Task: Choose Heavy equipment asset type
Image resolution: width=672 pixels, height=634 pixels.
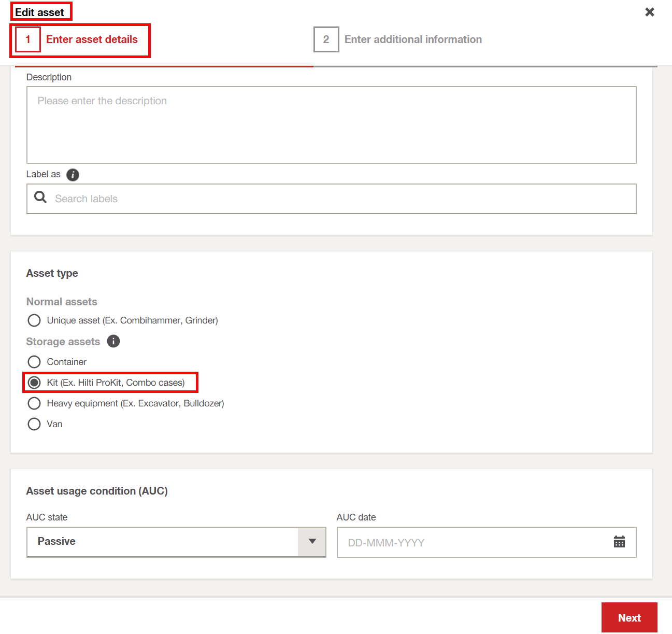Action: (x=34, y=403)
